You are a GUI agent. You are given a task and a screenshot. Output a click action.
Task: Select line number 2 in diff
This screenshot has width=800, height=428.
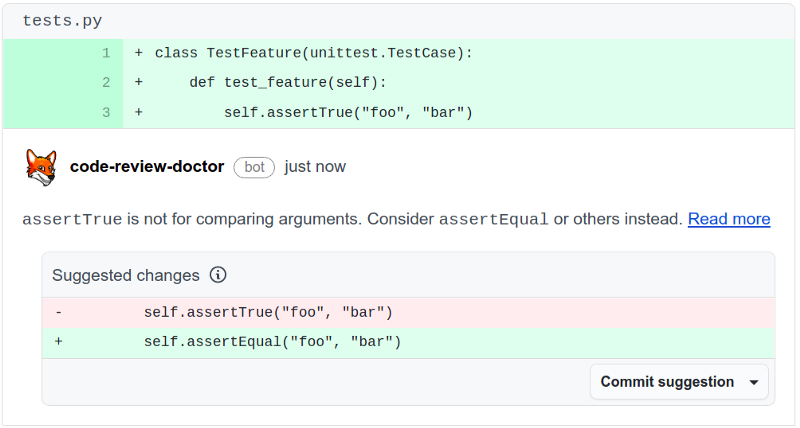[x=106, y=83]
